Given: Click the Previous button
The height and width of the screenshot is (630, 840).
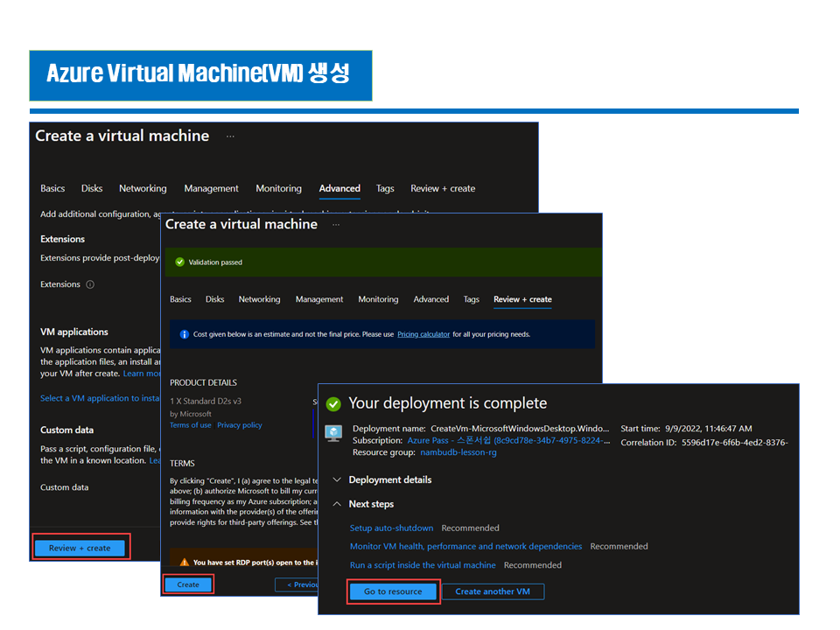Looking at the screenshot, I should point(297,584).
